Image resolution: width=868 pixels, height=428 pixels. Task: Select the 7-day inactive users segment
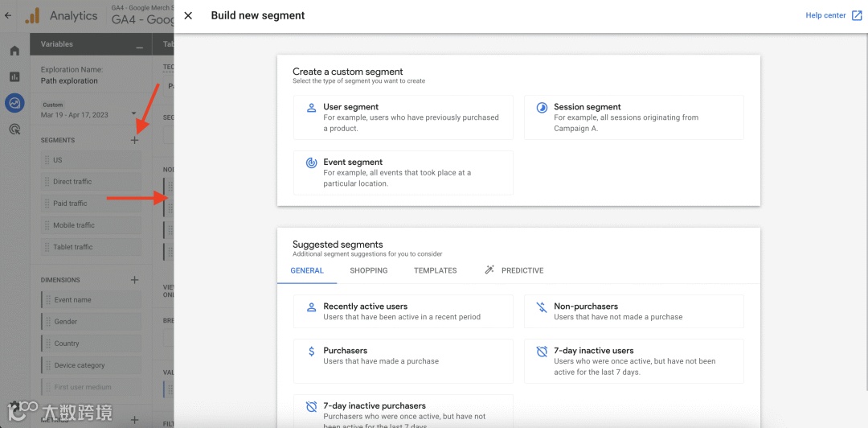(x=633, y=361)
